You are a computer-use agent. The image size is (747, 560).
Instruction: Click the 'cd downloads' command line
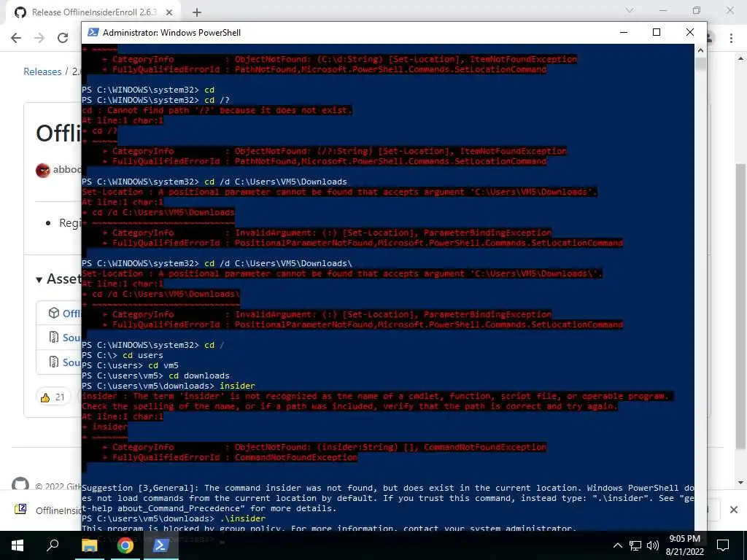155,376
